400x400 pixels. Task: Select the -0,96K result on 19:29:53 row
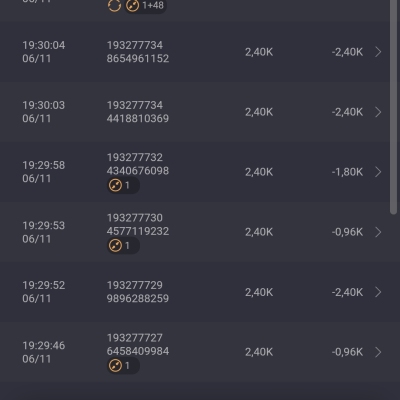[347, 232]
